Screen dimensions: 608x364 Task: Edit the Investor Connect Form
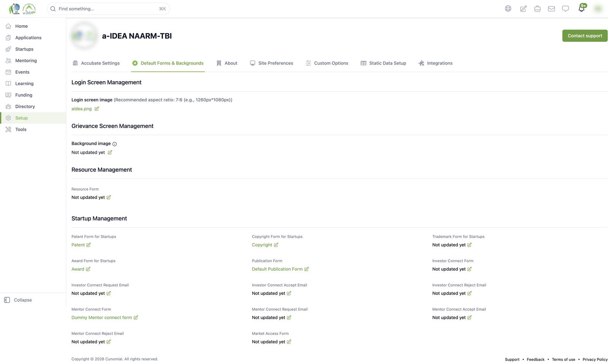469,269
